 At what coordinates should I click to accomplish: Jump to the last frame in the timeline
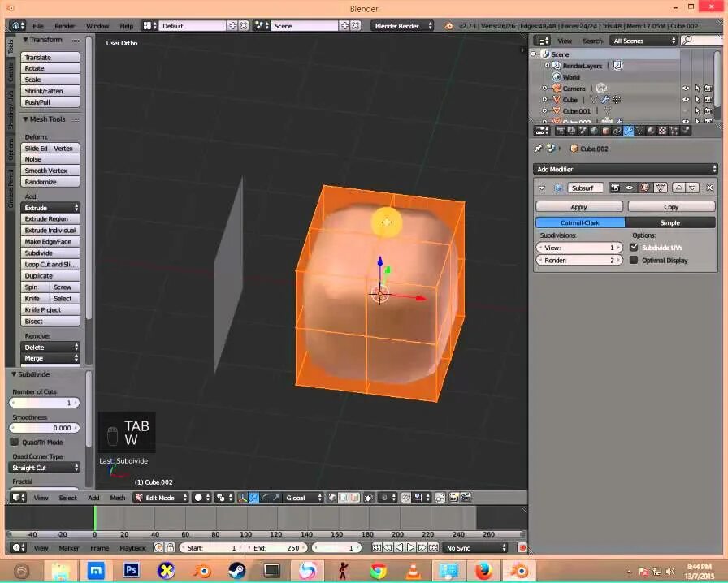click(x=433, y=548)
